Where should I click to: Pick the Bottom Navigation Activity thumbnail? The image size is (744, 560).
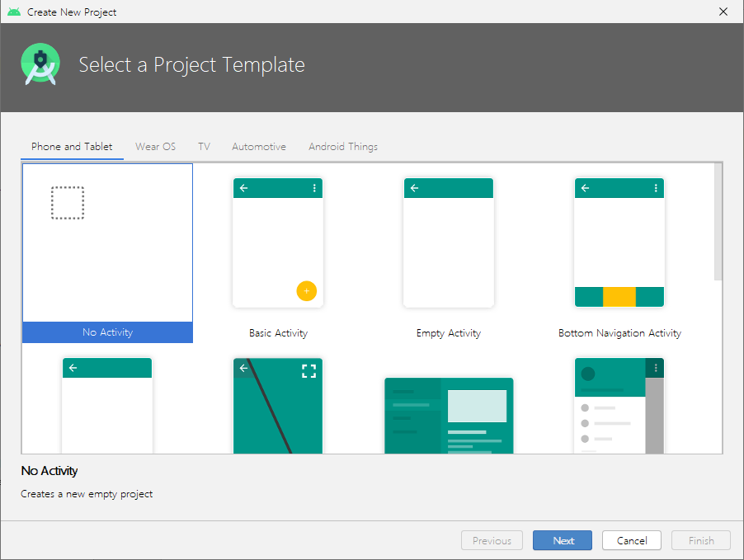pos(619,242)
